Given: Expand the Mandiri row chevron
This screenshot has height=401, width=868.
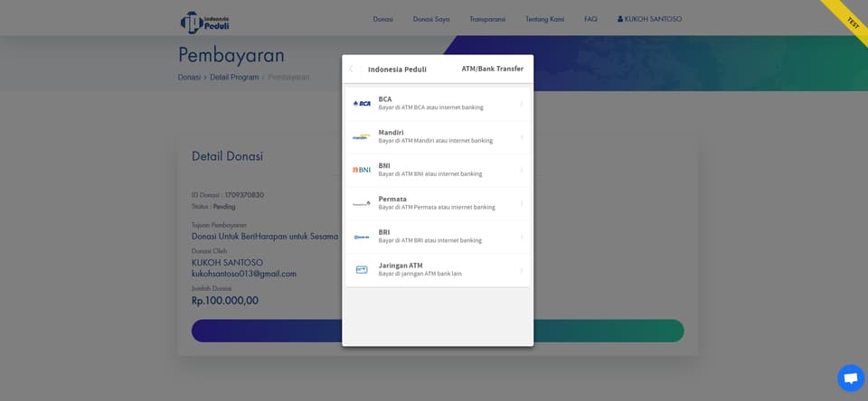Looking at the screenshot, I should (522, 136).
